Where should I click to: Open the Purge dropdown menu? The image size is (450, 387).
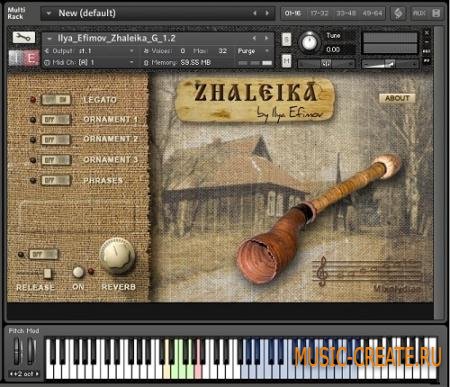(x=253, y=51)
